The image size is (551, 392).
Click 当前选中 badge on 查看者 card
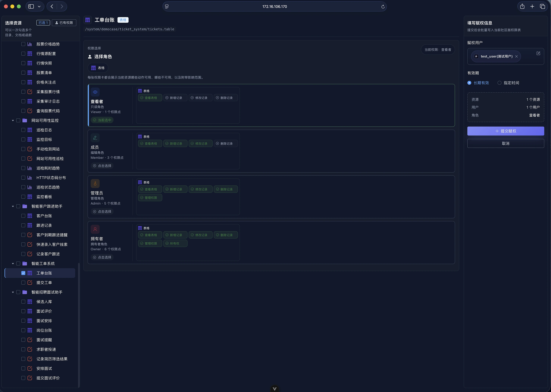[x=102, y=120]
